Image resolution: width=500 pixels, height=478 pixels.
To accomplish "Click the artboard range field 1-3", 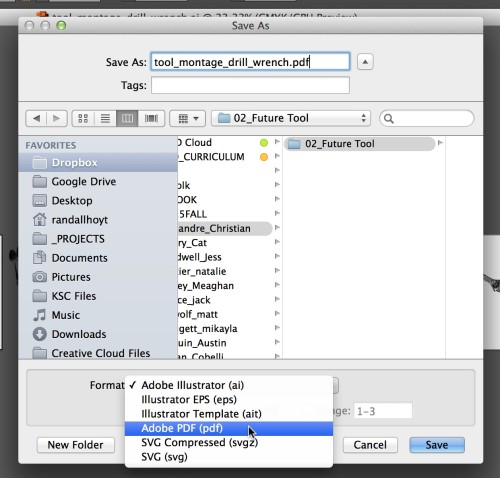I will point(383,411).
